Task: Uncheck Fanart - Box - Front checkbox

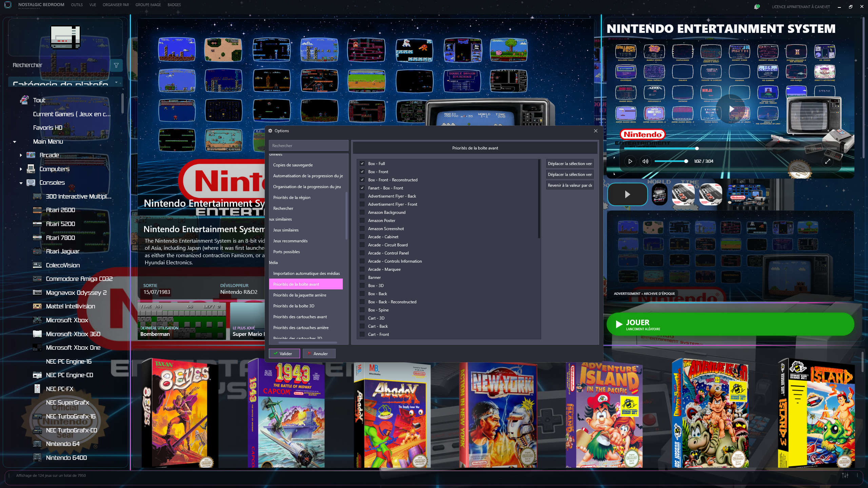Action: pyautogui.click(x=362, y=188)
